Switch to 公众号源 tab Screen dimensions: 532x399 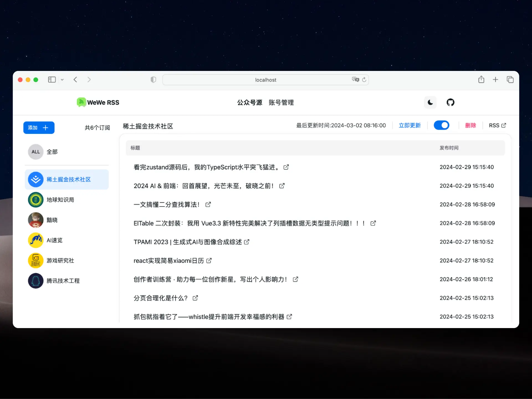[x=249, y=103]
